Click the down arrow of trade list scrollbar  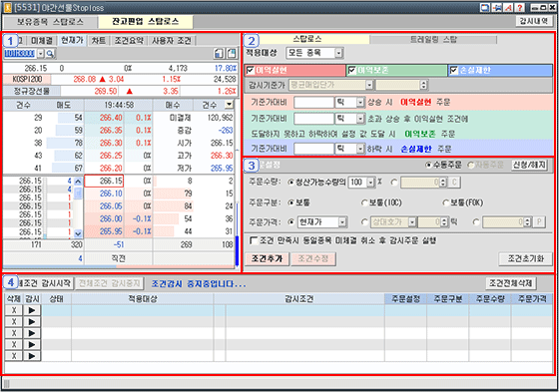pos(78,233)
